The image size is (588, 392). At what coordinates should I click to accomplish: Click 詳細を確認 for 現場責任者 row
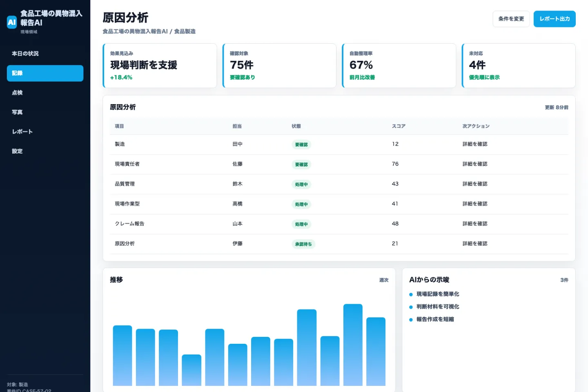tap(475, 164)
